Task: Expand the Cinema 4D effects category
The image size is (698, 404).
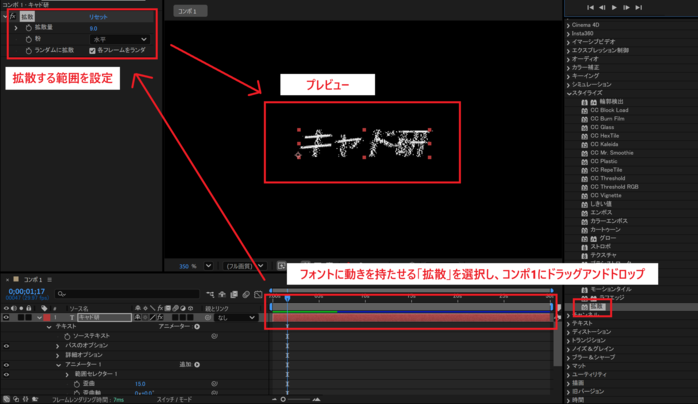Action: [569, 25]
